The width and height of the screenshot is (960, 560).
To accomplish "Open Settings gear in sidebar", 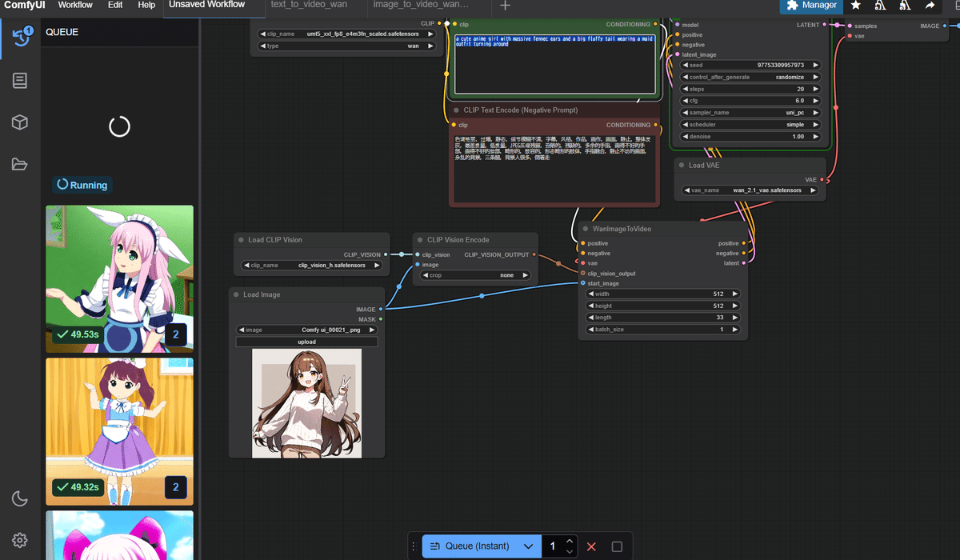I will tap(20, 541).
